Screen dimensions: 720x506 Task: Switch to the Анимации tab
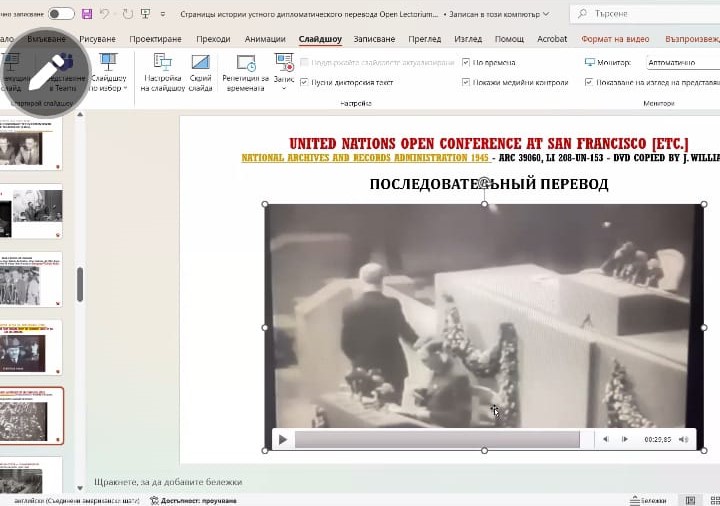coord(264,39)
